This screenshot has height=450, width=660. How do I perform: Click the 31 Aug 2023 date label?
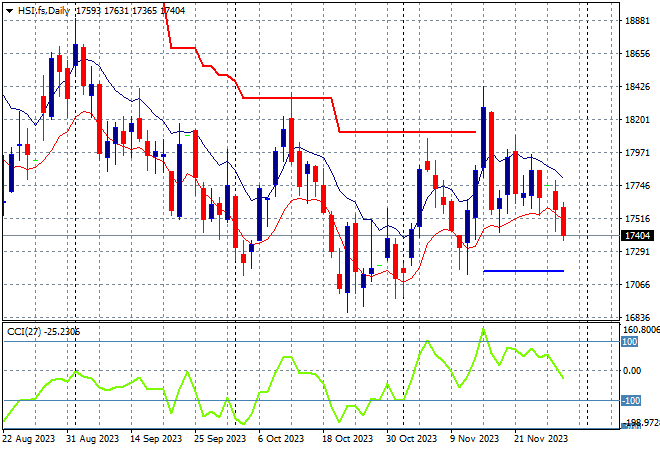tap(93, 439)
